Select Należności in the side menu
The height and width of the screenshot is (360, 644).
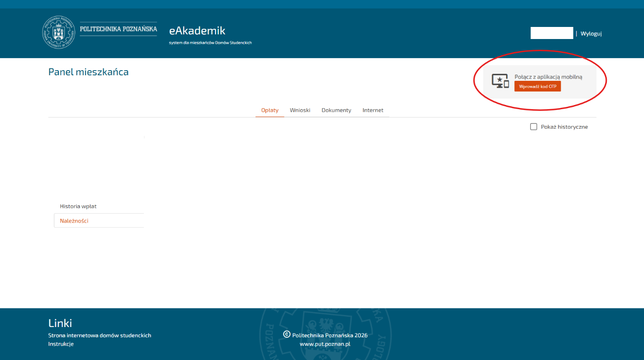[74, 221]
